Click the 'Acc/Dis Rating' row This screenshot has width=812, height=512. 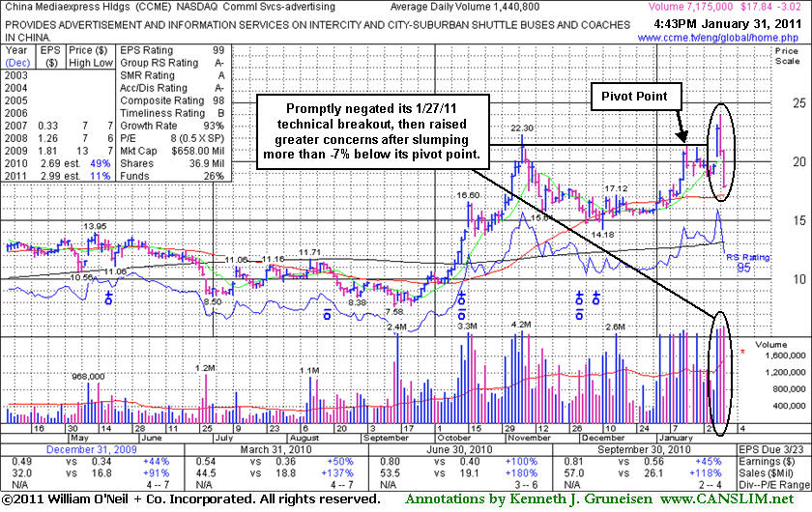pos(172,88)
